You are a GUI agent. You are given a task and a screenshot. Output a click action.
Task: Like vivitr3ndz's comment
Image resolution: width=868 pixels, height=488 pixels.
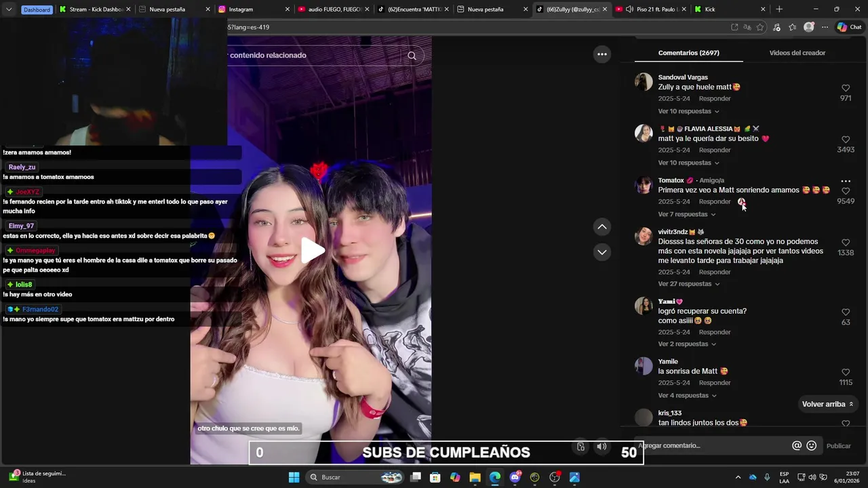coord(846,243)
